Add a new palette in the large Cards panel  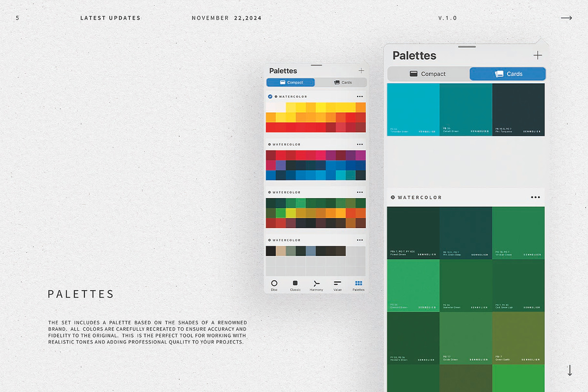tap(538, 55)
